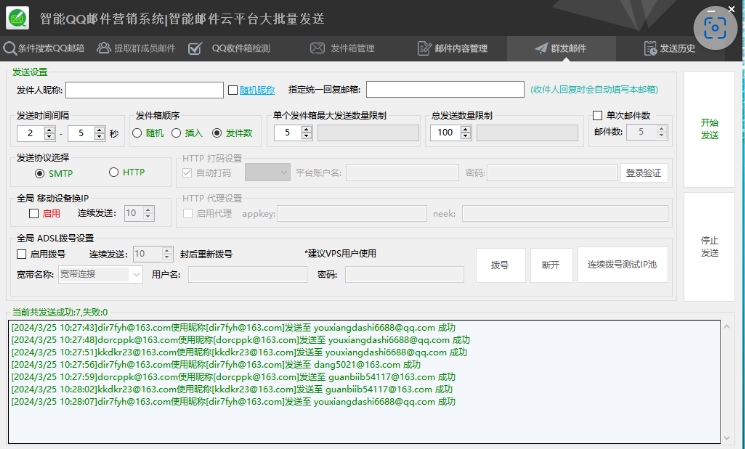The image size is (745, 449).
Task: Enable the 启用拨号 ADSL checkbox
Action: point(21,254)
